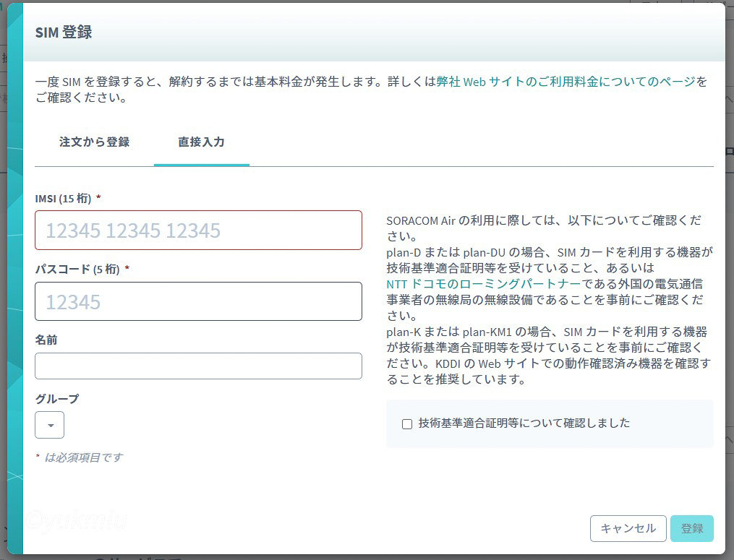Click the 登録 button
734x560 pixels.
click(x=691, y=528)
